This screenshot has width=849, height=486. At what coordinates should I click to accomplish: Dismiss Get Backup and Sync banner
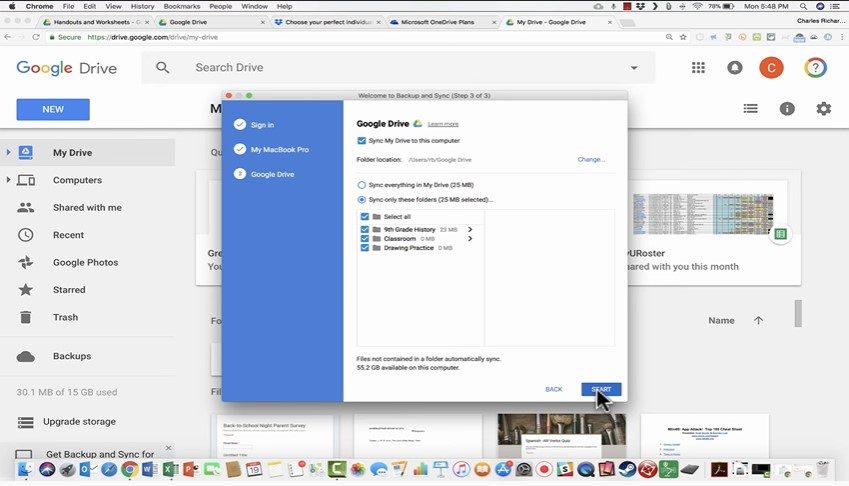click(168, 448)
